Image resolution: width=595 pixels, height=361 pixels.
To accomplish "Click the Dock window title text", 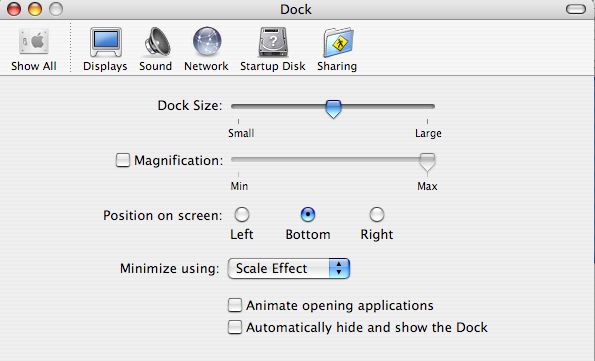I will [x=296, y=9].
